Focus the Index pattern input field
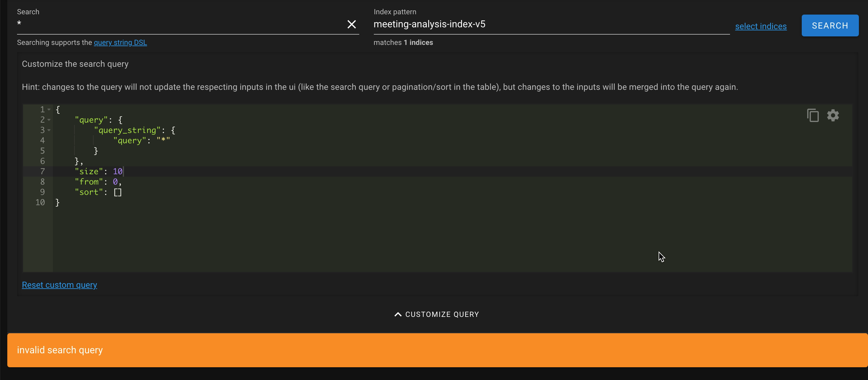Viewport: 868px width, 380px height. coord(539,24)
